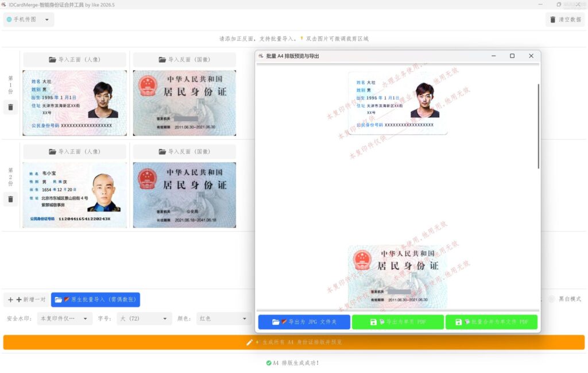Click 导入反面（国徽） for 第1份
This screenshot has width=588, height=373.
tap(184, 60)
